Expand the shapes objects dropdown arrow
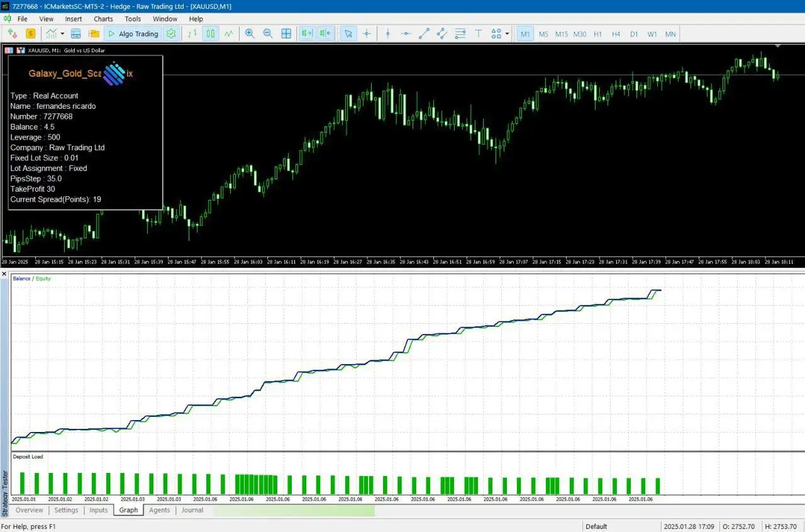 pos(507,34)
